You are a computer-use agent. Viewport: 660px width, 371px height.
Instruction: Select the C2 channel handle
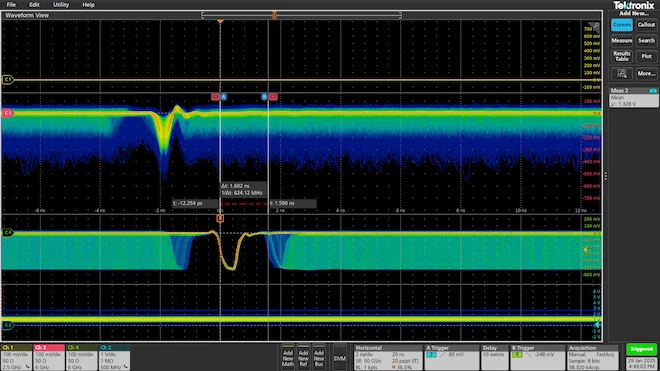pos(7,325)
